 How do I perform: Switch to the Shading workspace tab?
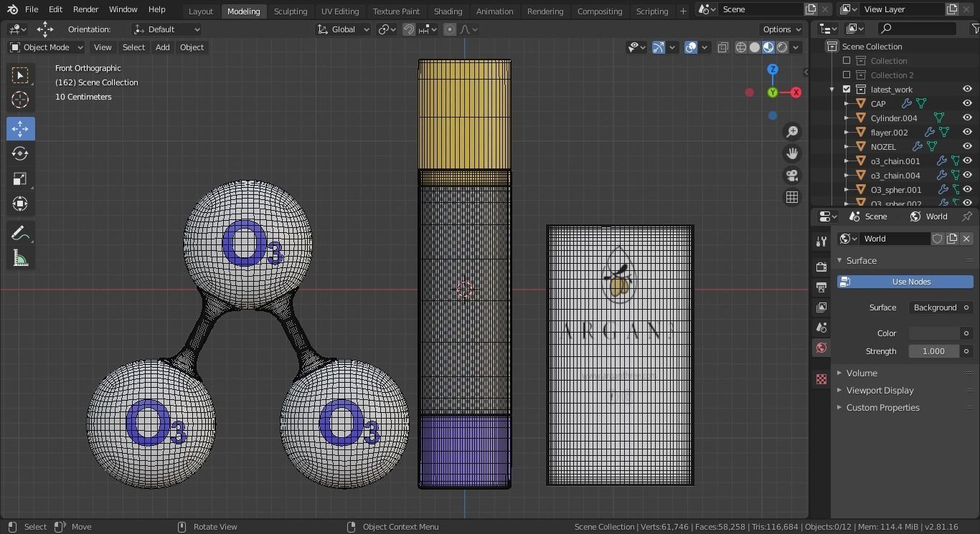click(x=448, y=11)
